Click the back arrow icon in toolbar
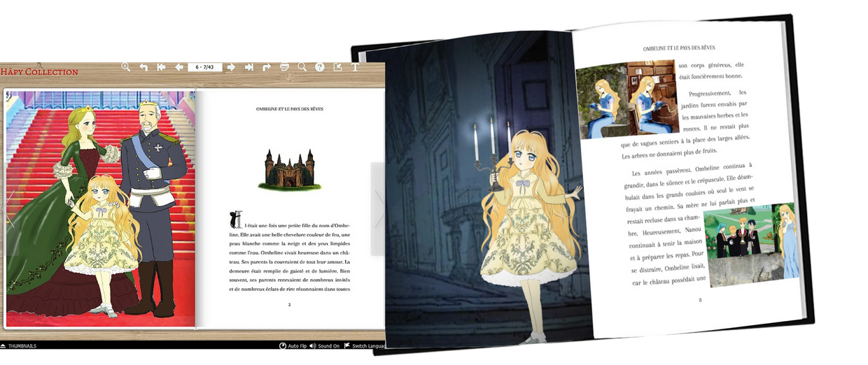This screenshot has height=365, width=868. [x=143, y=67]
